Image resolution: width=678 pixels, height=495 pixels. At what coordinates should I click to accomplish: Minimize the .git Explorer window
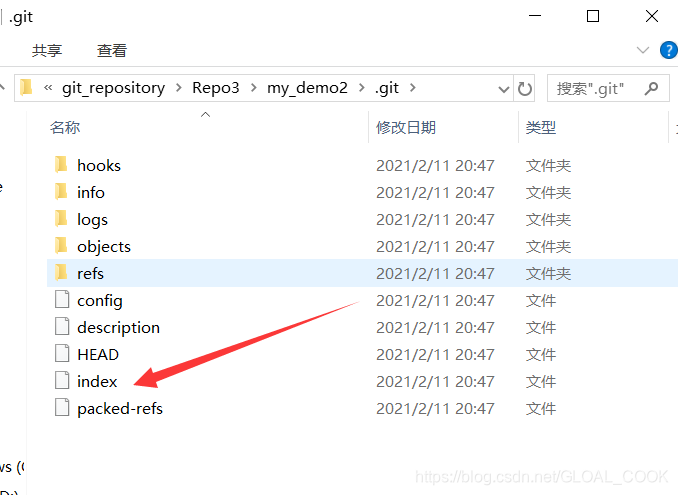click(x=535, y=16)
